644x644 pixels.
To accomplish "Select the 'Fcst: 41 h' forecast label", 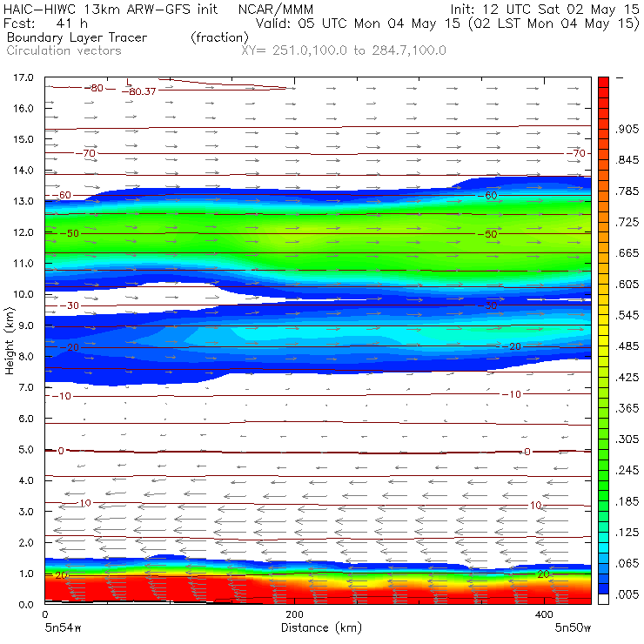I will (45, 23).
